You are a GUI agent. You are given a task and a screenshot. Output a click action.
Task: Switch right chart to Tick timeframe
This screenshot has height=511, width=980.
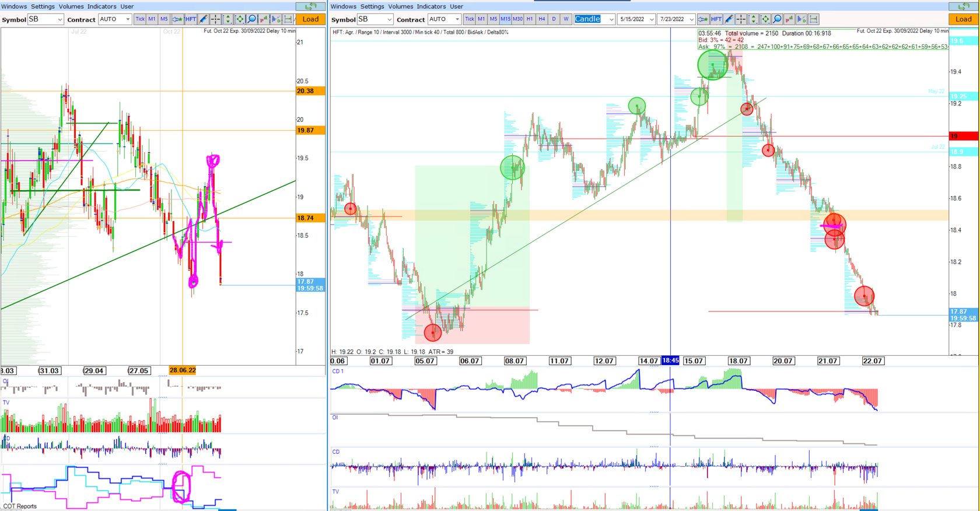coord(470,19)
